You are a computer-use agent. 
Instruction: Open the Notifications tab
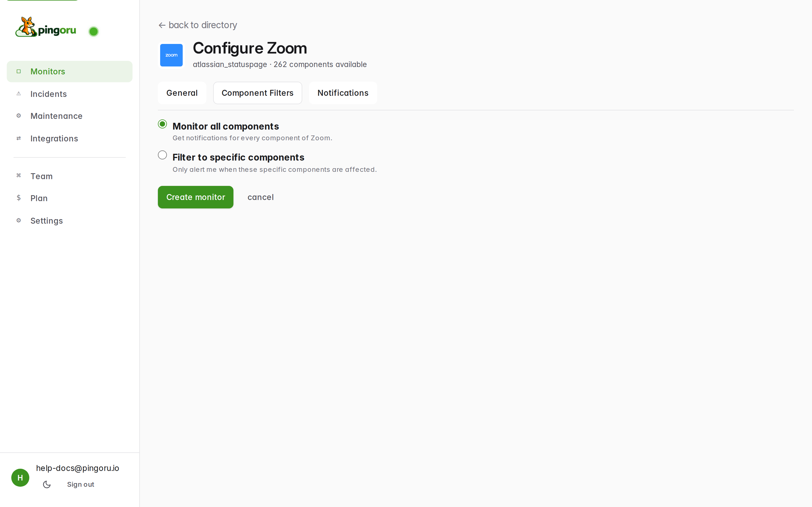pos(343,93)
